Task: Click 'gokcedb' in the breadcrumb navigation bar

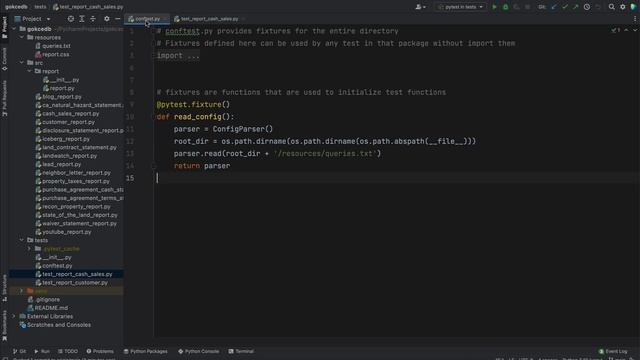Action: [16, 7]
